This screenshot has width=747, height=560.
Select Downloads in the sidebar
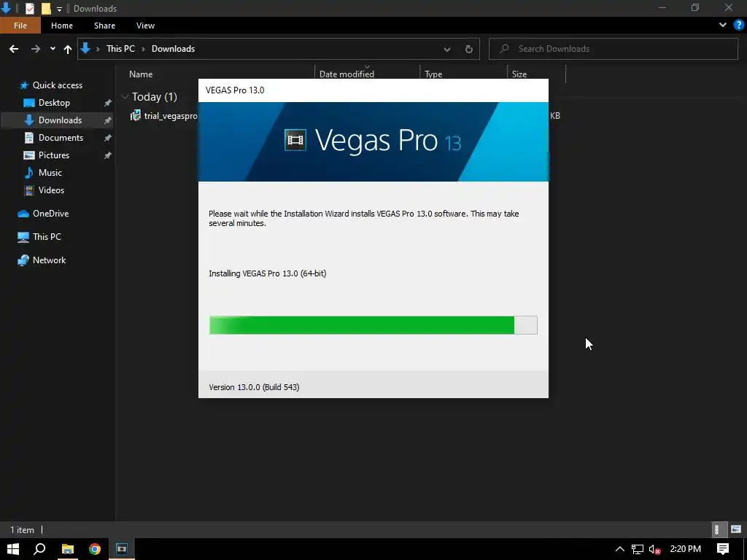60,120
